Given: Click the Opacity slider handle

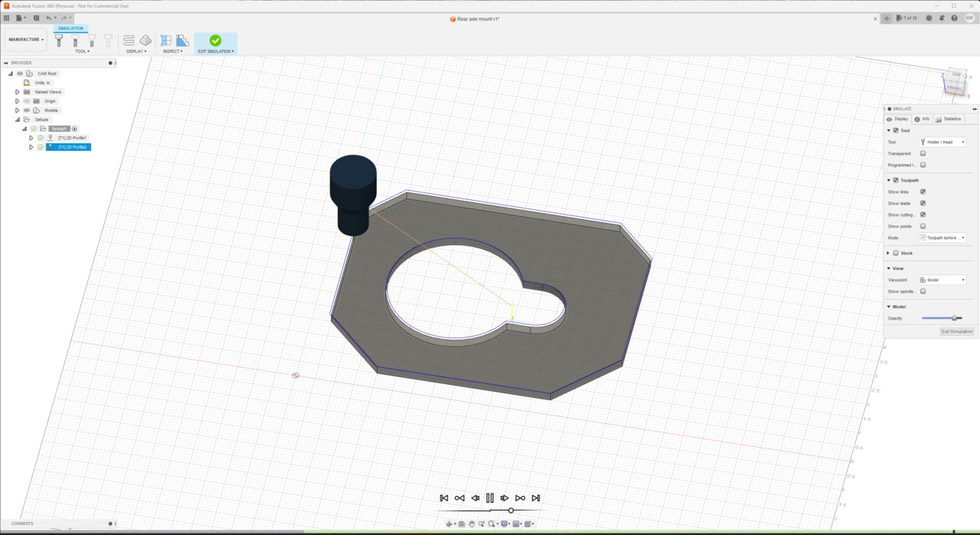Looking at the screenshot, I should (x=954, y=318).
